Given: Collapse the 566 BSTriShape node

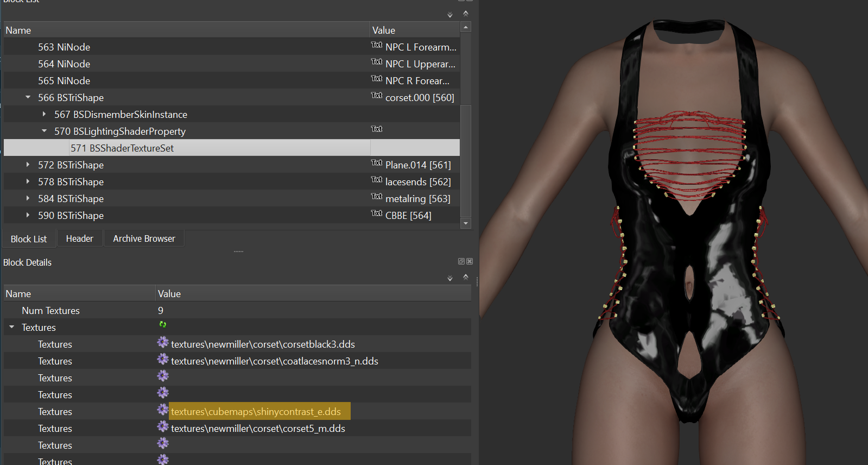Looking at the screenshot, I should click(x=28, y=97).
